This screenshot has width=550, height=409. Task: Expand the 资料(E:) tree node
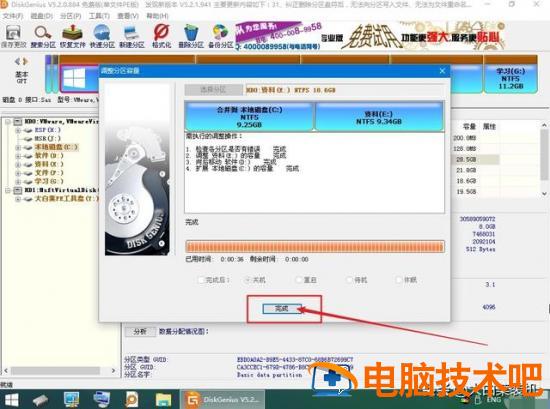click(x=18, y=165)
